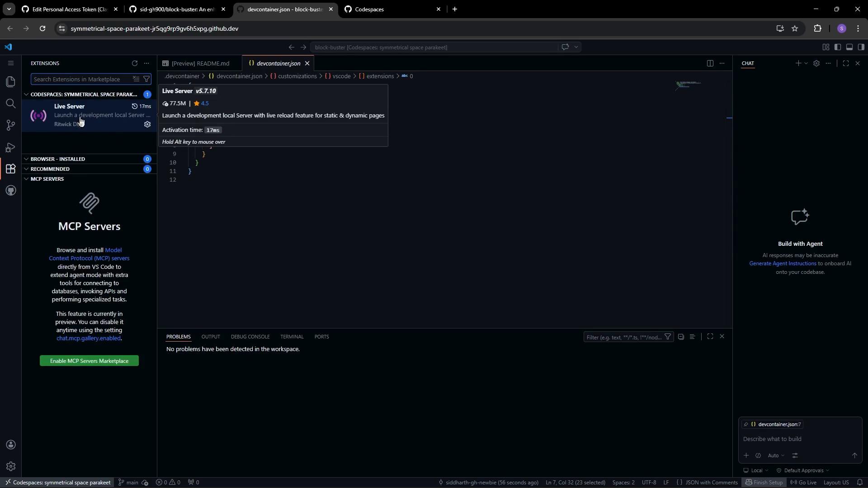The image size is (868, 488).
Task: Collapse the Recommended section
Action: [26, 169]
